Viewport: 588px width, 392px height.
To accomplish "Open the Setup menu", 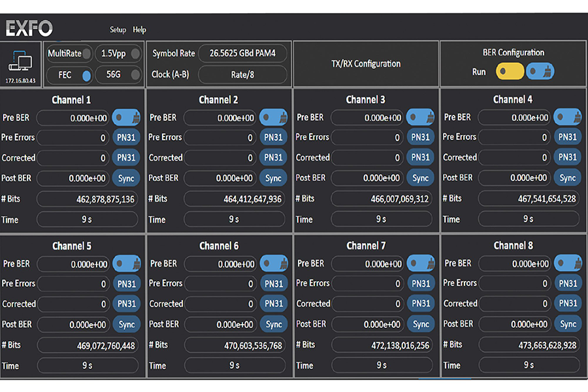I will (x=118, y=30).
